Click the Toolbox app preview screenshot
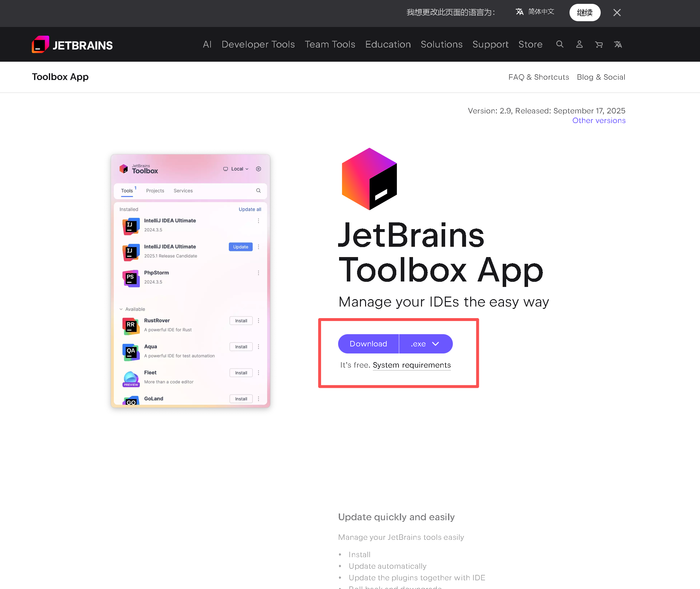This screenshot has width=700, height=589. pyautogui.click(x=190, y=281)
